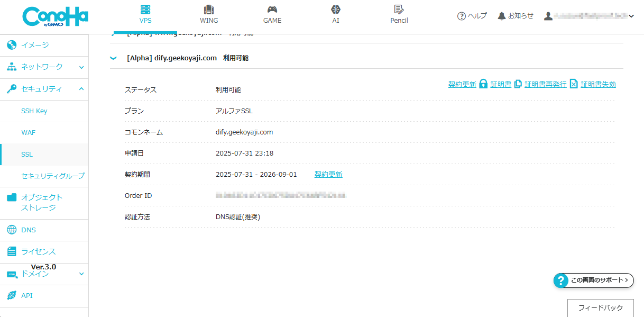
Task: Click the blue question mark support icon
Action: pyautogui.click(x=561, y=280)
